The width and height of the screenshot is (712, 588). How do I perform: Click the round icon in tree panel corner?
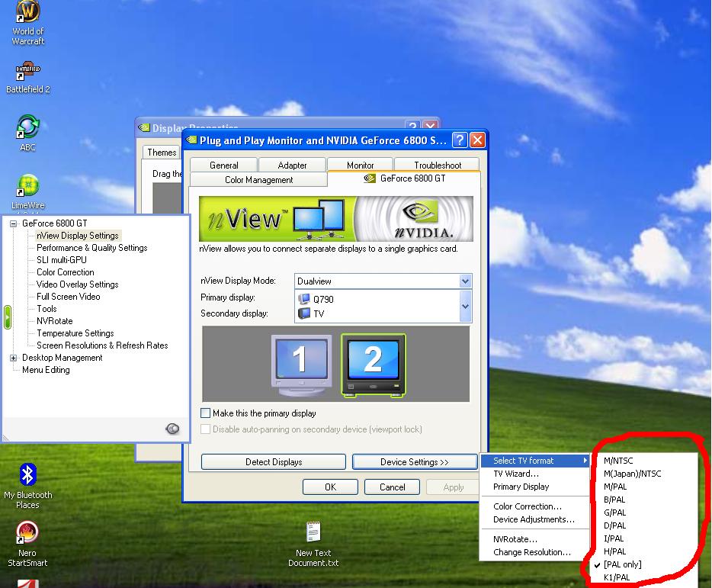point(172,429)
